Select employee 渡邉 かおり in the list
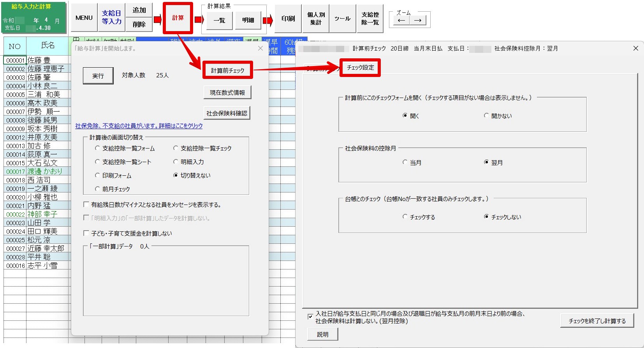Image resolution: width=644 pixels, height=348 pixels. click(44, 171)
